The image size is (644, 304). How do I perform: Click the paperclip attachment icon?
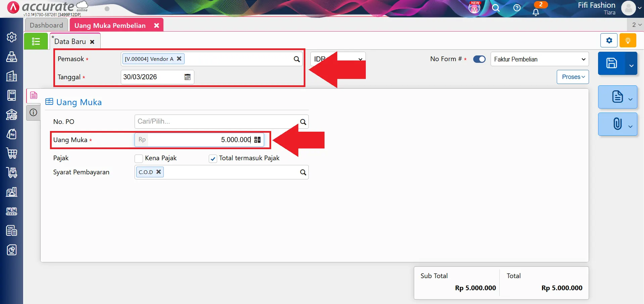tap(617, 124)
